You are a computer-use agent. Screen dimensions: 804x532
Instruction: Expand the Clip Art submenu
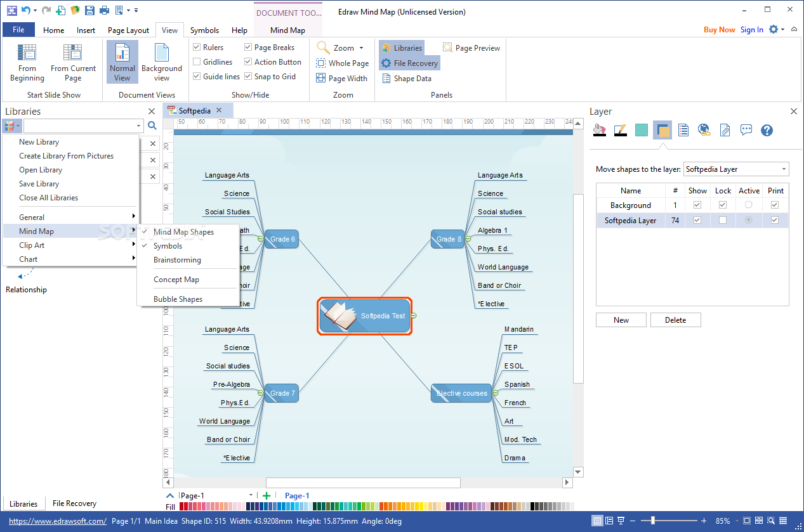(70, 245)
